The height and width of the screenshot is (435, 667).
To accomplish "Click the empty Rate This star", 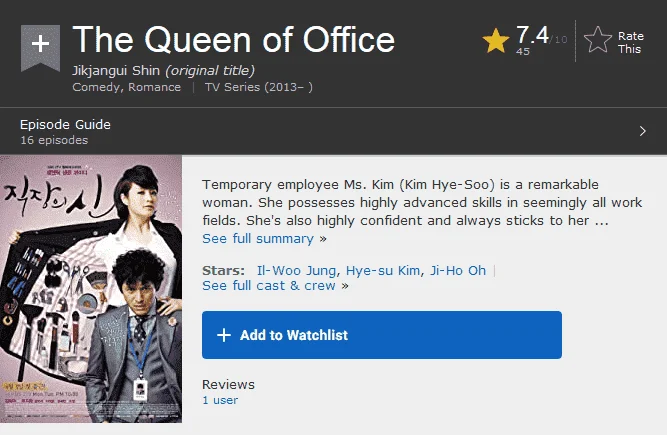I will (598, 40).
